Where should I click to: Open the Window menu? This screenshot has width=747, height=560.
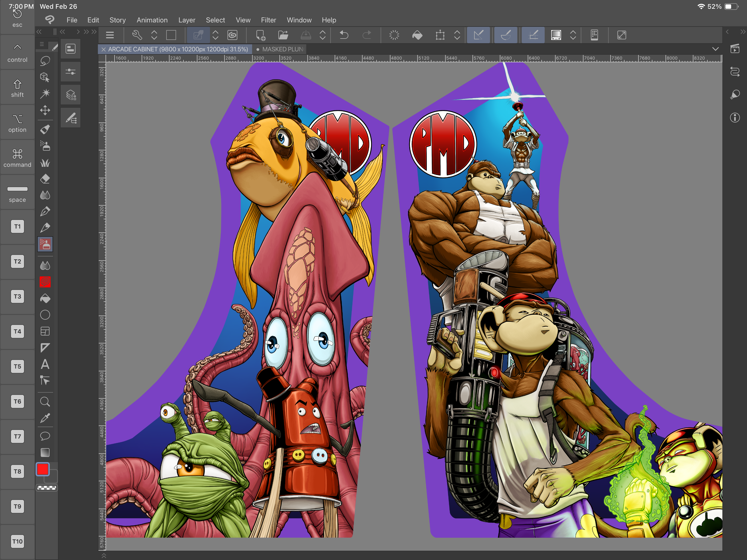click(x=299, y=20)
